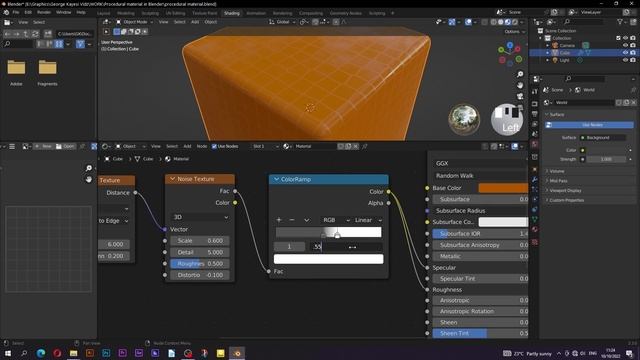Click the file browser new folder icon

[48, 34]
